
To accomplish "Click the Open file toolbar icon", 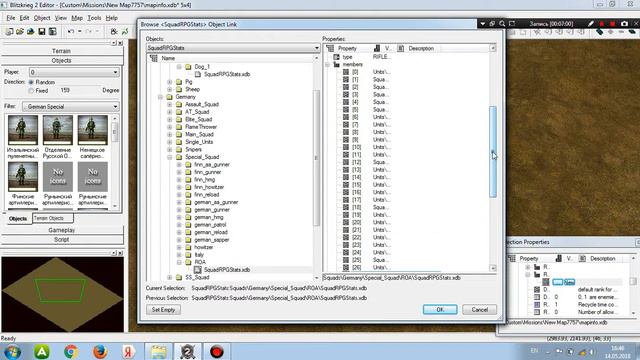I will (20, 31).
